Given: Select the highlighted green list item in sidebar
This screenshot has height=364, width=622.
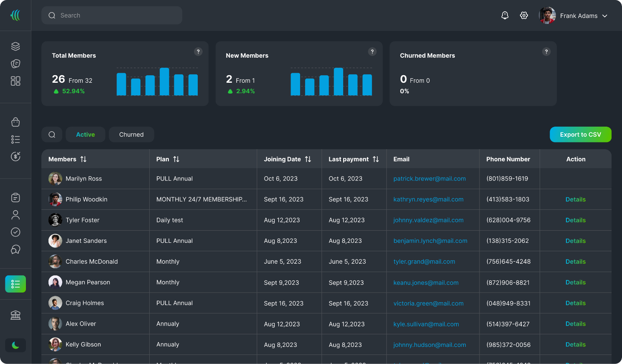Looking at the screenshot, I should pos(15,284).
